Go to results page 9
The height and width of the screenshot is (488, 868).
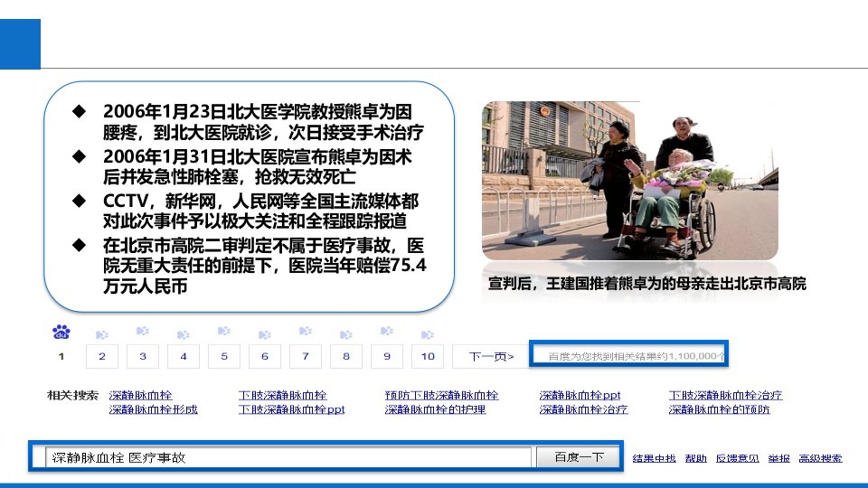point(387,356)
